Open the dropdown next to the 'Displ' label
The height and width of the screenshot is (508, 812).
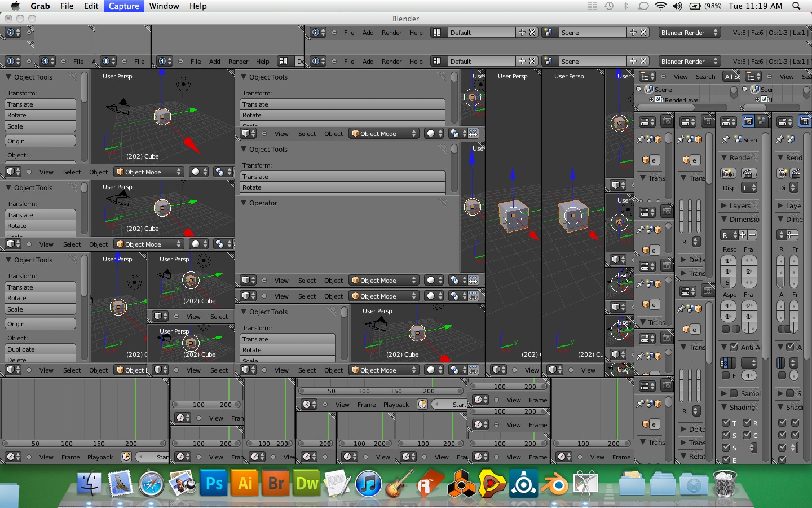(x=749, y=188)
